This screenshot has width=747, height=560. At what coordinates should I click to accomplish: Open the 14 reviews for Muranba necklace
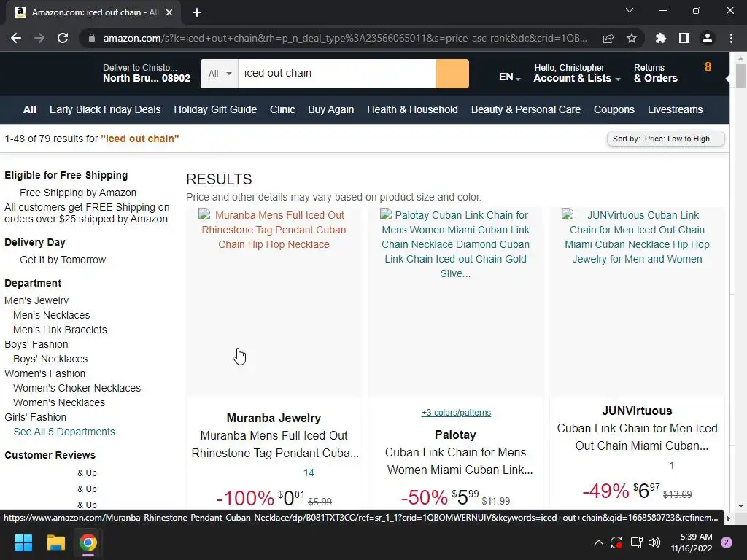coord(309,472)
